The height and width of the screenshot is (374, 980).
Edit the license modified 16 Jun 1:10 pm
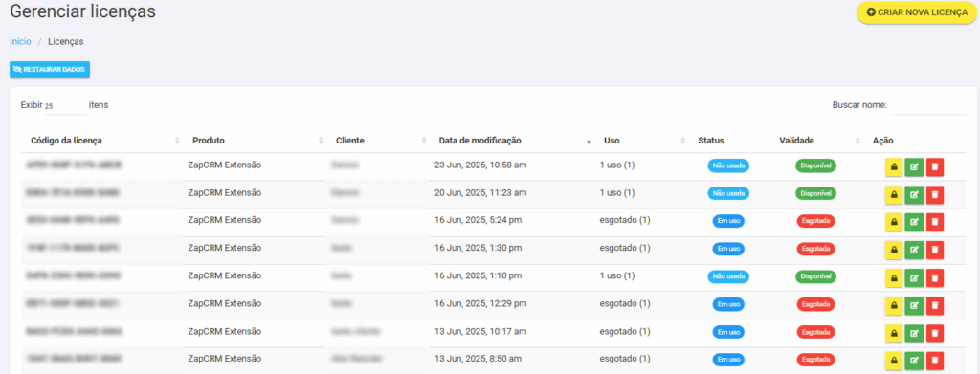914,277
